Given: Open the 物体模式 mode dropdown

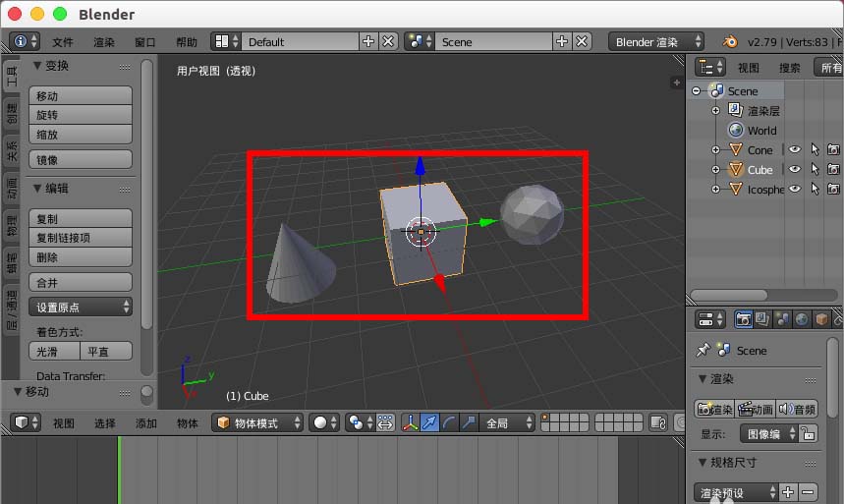Looking at the screenshot, I should tap(257, 422).
